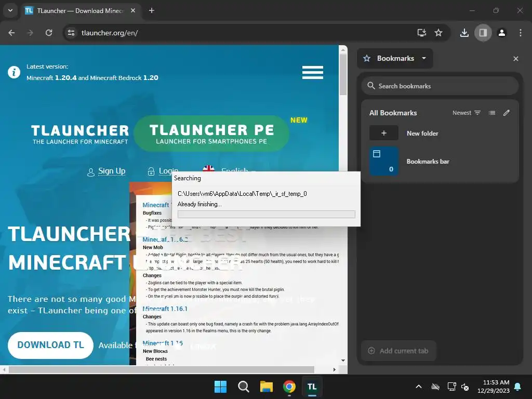Open the Windows Start menu
The width and height of the screenshot is (532, 399).
click(220, 387)
